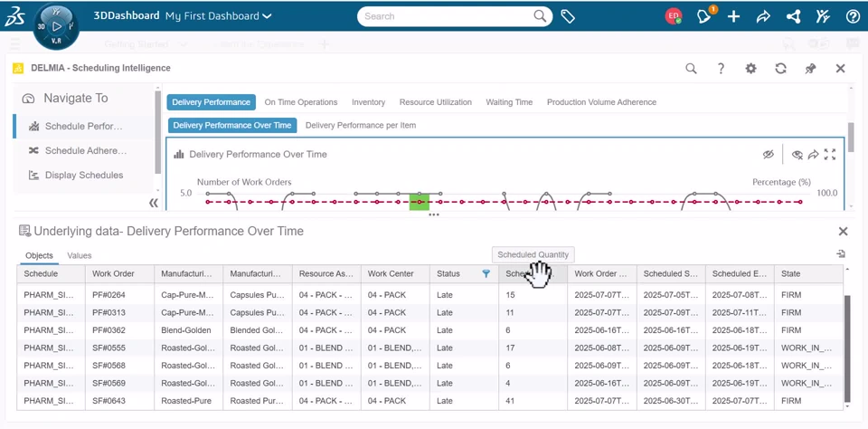This screenshot has width=868, height=429.
Task: Switch to the Objects tab
Action: point(39,255)
